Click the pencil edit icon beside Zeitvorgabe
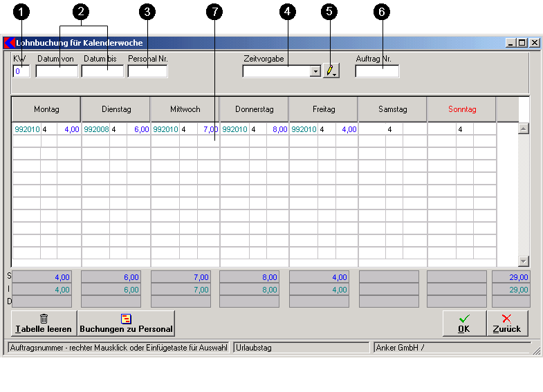The image size is (543, 392). [331, 71]
